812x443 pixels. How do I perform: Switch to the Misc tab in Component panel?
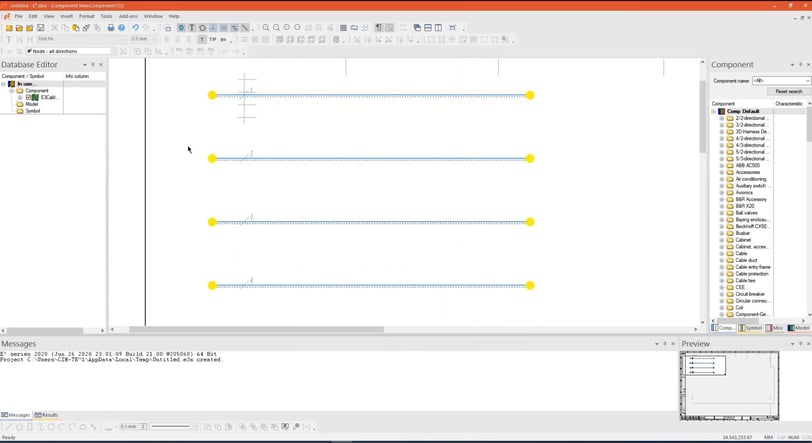(x=775, y=328)
